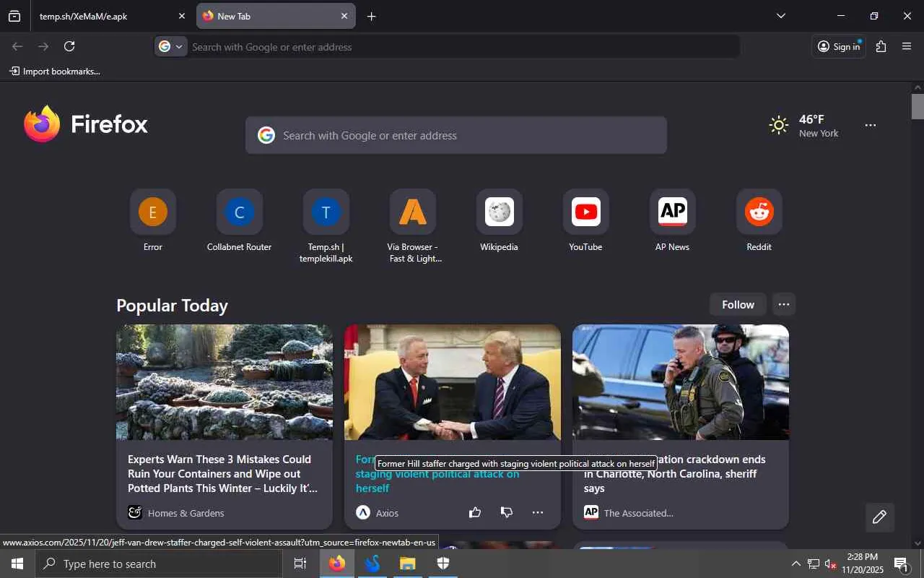The height and width of the screenshot is (578, 924).
Task: Open the AP News shortcut
Action: [x=673, y=221]
